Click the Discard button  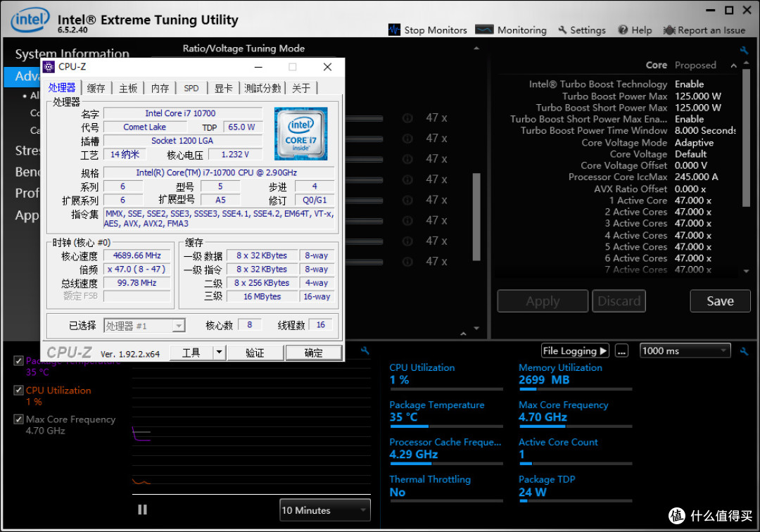click(x=619, y=301)
